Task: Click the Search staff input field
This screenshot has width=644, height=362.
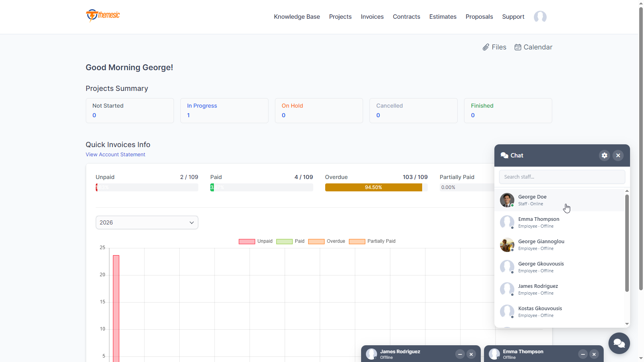Action: (x=561, y=177)
